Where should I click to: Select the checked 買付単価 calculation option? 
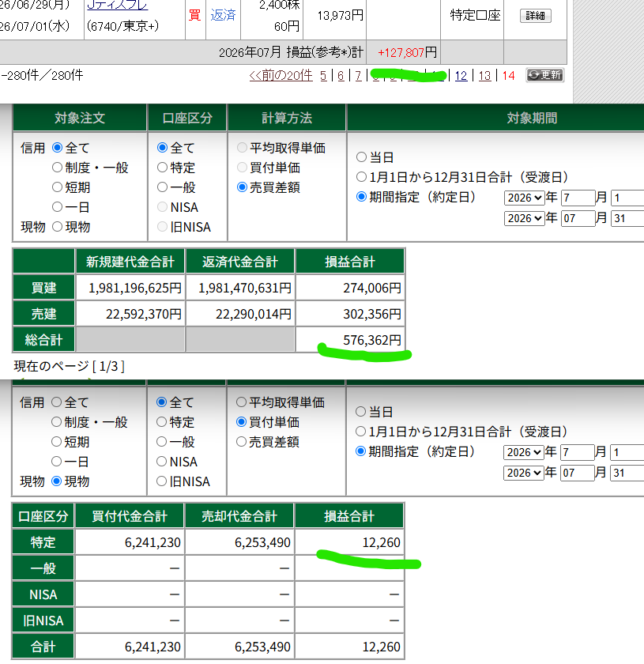point(241,422)
